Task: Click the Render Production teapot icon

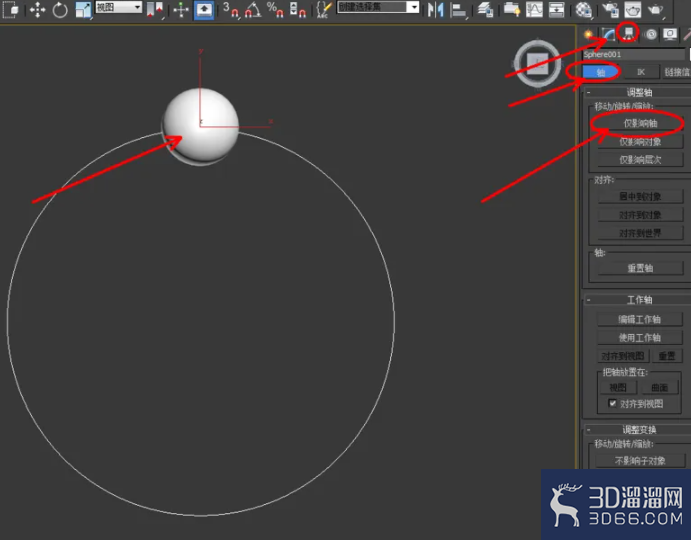Action: 656,9
